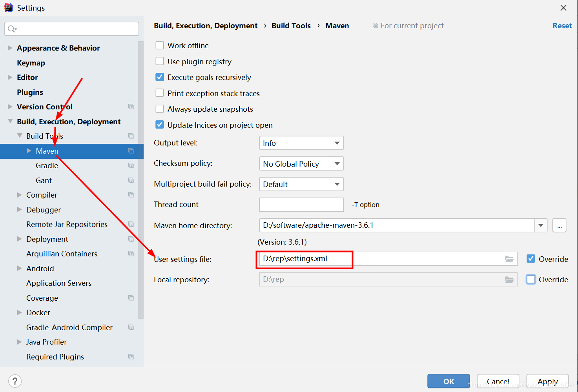Expand the Version Control section
The height and width of the screenshot is (392, 578).
click(10, 107)
